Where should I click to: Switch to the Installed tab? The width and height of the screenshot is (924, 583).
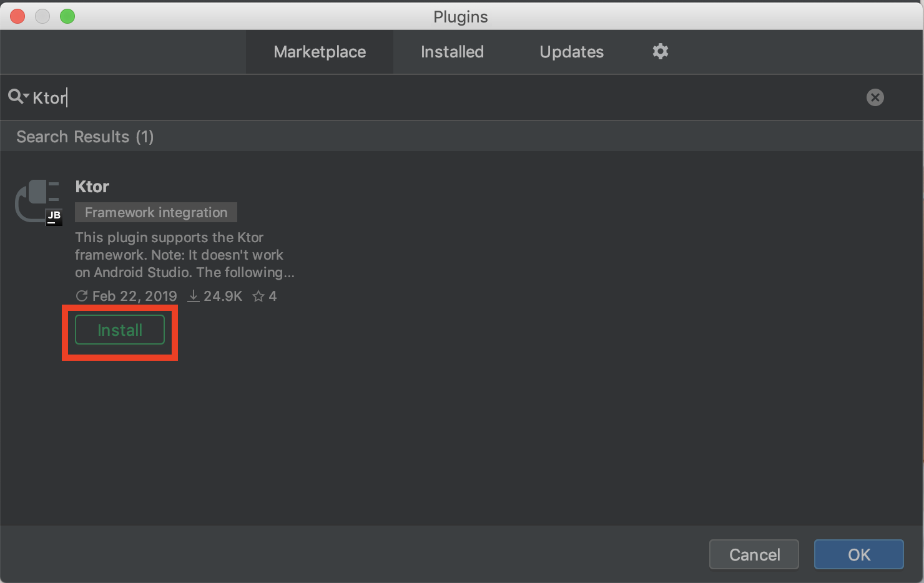click(452, 52)
